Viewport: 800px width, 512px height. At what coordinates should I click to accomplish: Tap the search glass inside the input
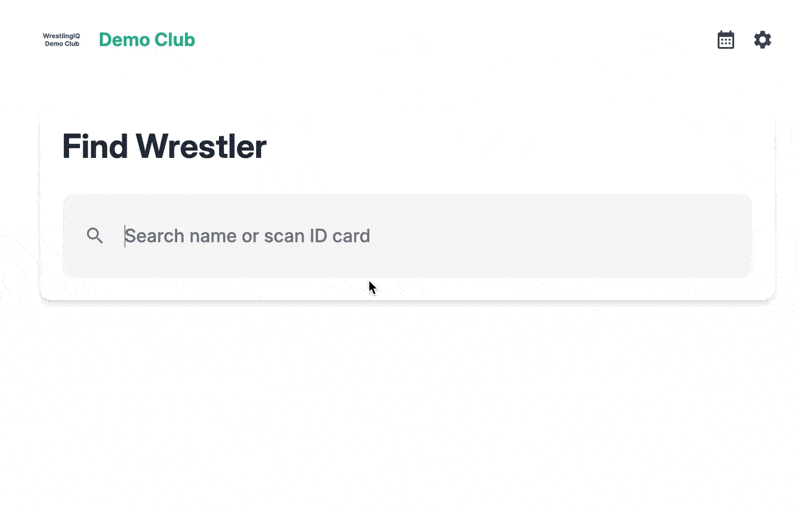pos(95,236)
